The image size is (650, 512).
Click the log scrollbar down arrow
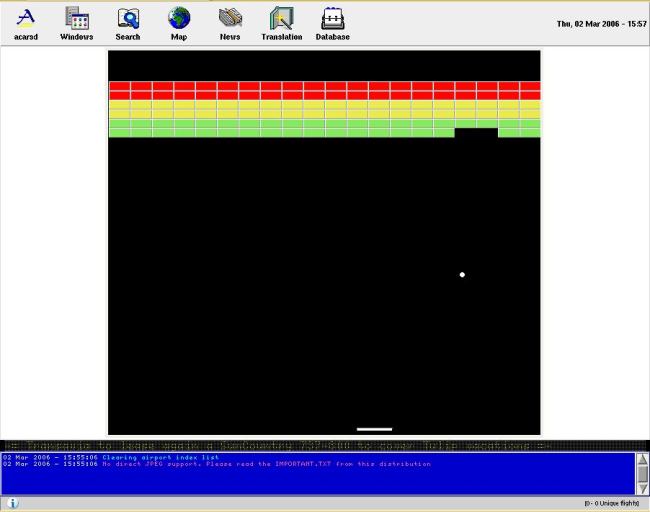coord(643,488)
